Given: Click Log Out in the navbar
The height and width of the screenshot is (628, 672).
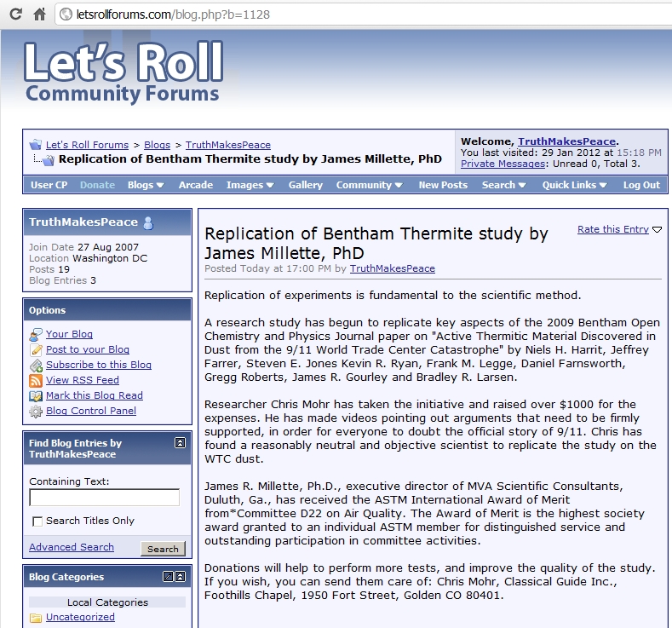Looking at the screenshot, I should [x=641, y=185].
